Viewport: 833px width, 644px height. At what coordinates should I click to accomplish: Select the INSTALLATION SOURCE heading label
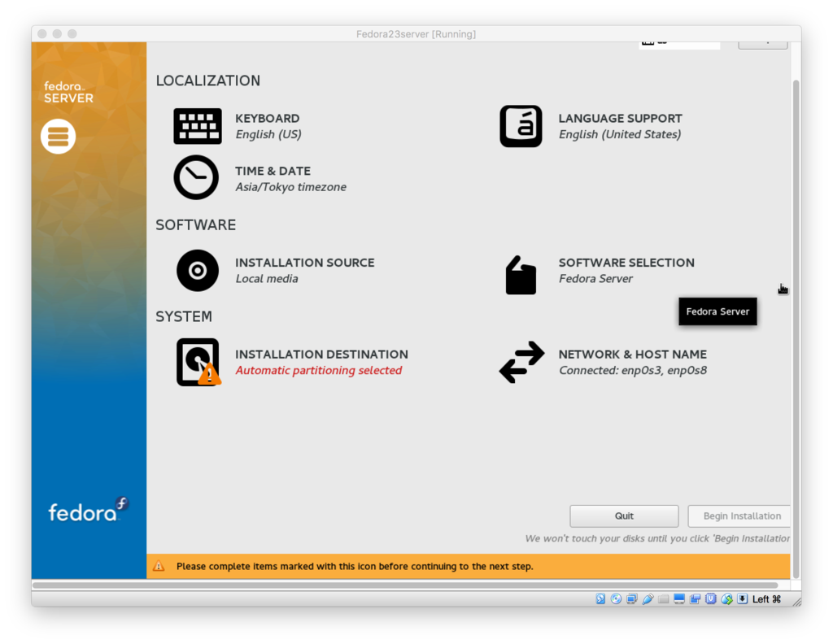304,263
